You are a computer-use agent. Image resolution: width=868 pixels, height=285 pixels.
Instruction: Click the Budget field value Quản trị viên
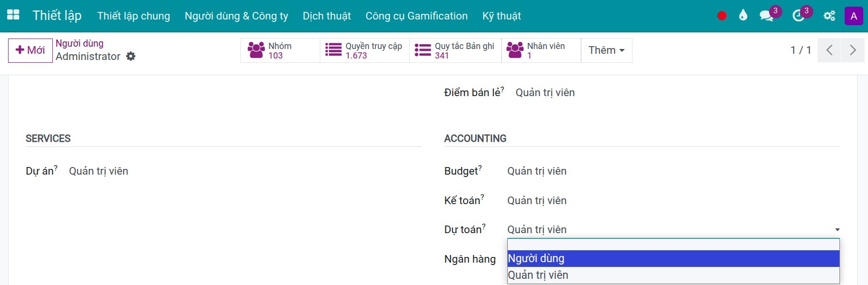point(537,171)
